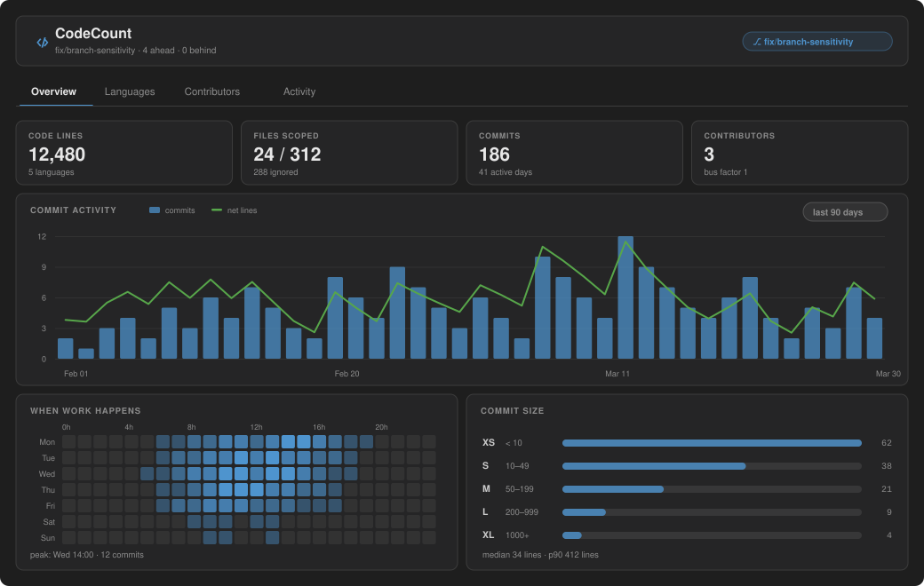Click '5 languages' under Code Lines
Image resolution: width=924 pixels, height=586 pixels.
[52, 172]
